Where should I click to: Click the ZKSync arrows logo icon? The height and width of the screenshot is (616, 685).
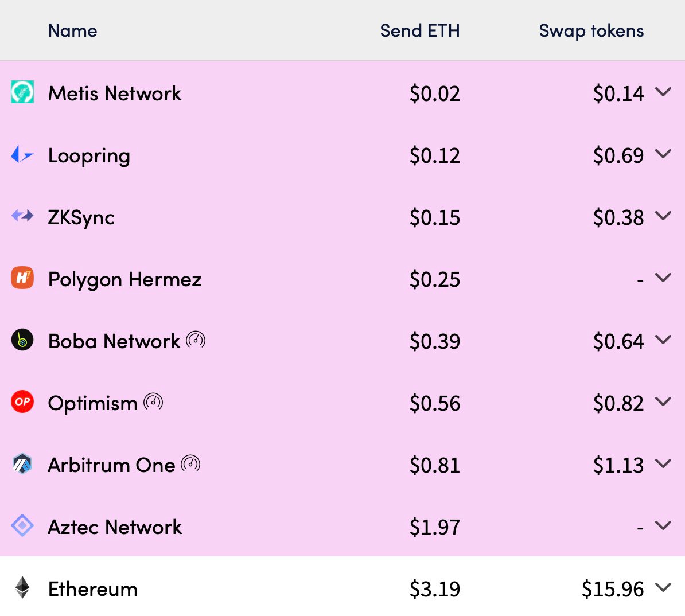point(22,216)
